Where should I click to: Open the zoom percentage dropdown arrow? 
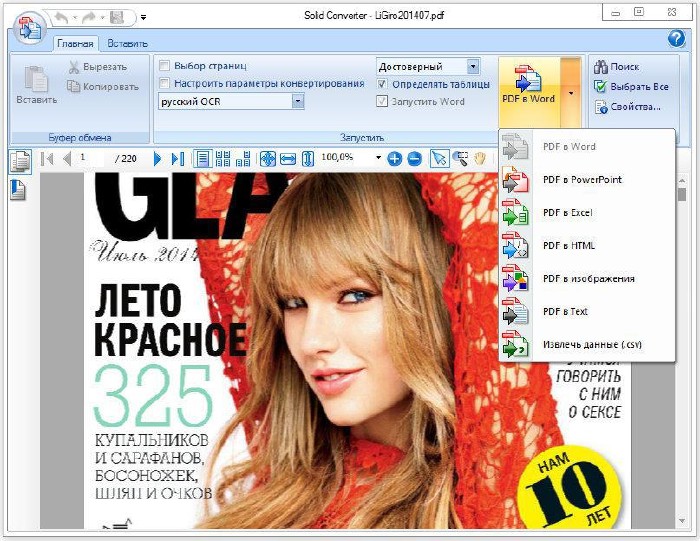tap(378, 158)
